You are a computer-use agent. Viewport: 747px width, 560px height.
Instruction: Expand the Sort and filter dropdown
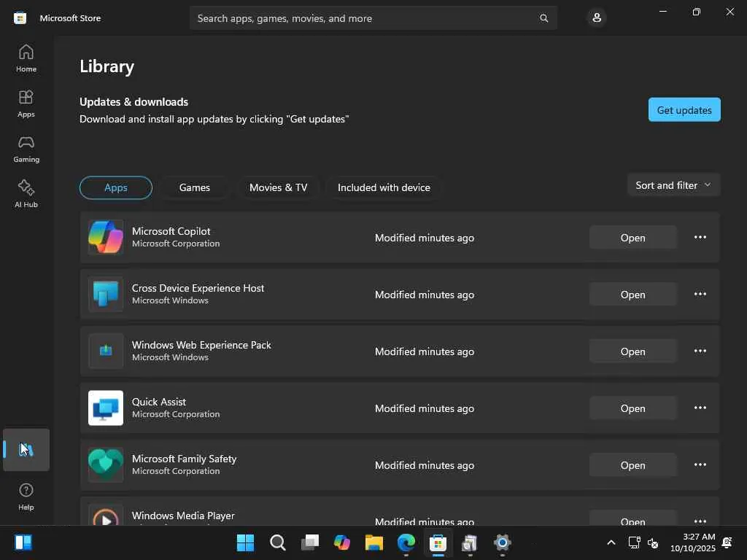point(673,185)
